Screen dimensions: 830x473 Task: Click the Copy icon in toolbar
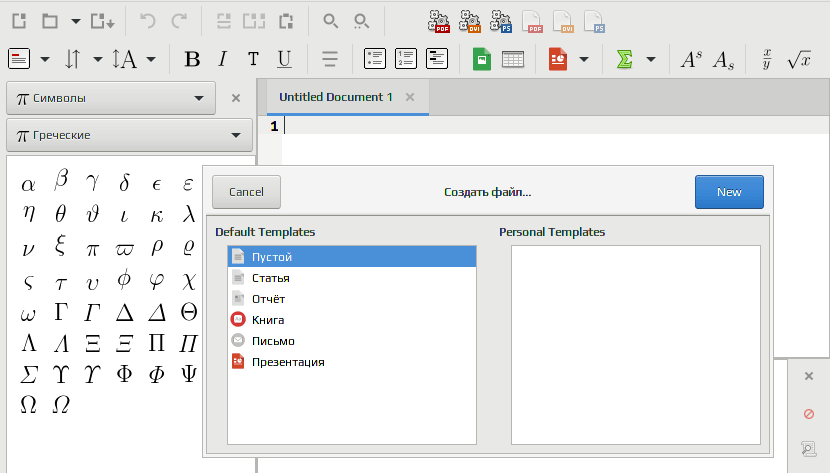pos(254,21)
